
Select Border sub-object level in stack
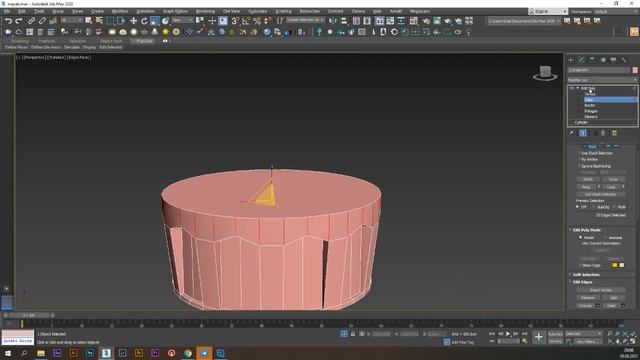590,105
